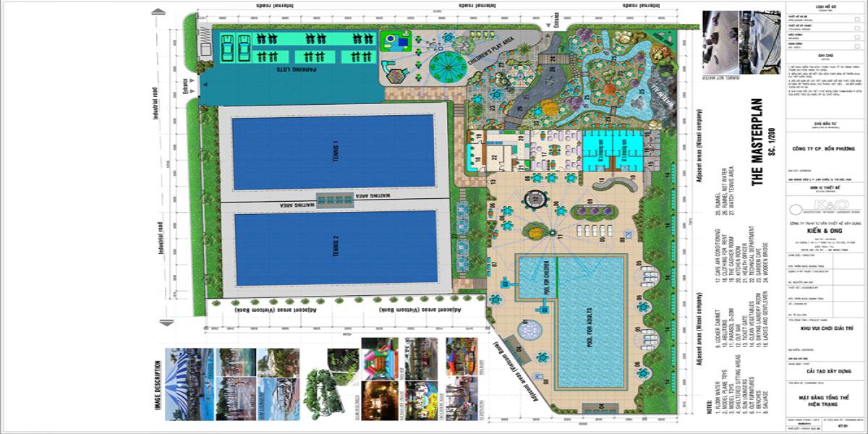Click the "LOẠI HỒ SƠ" heading

tap(825, 7)
